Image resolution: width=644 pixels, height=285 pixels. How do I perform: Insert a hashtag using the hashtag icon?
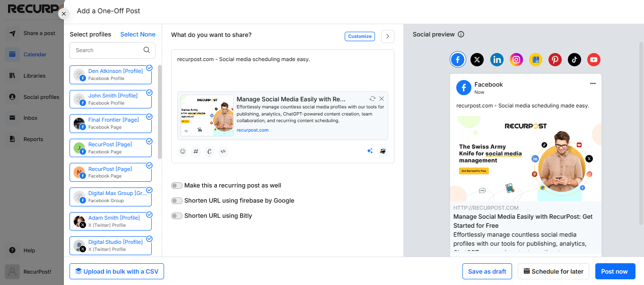click(196, 151)
